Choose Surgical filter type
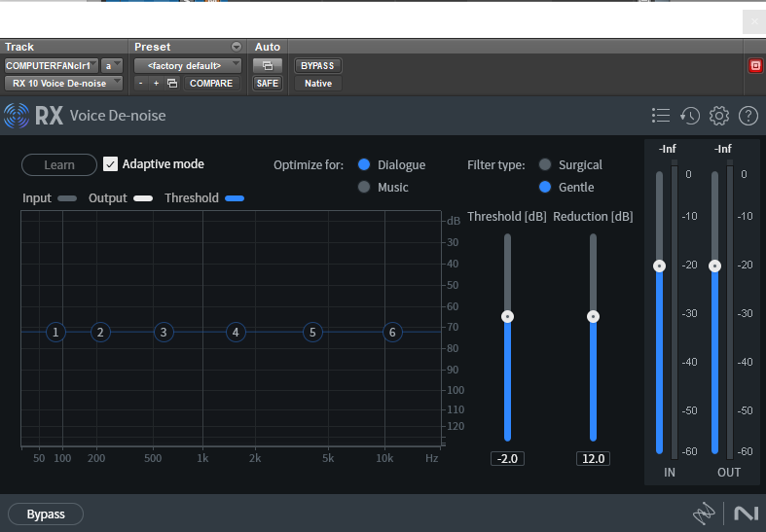The width and height of the screenshot is (766, 532). (545, 164)
